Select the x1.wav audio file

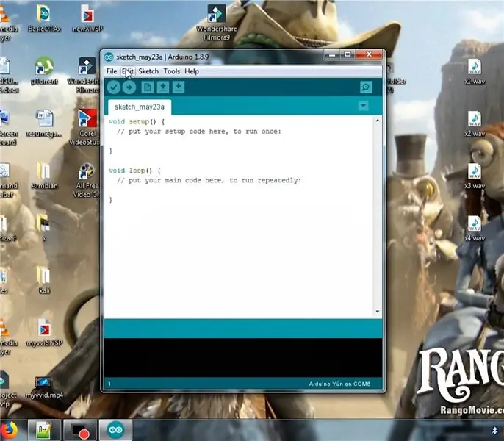[x=475, y=71]
